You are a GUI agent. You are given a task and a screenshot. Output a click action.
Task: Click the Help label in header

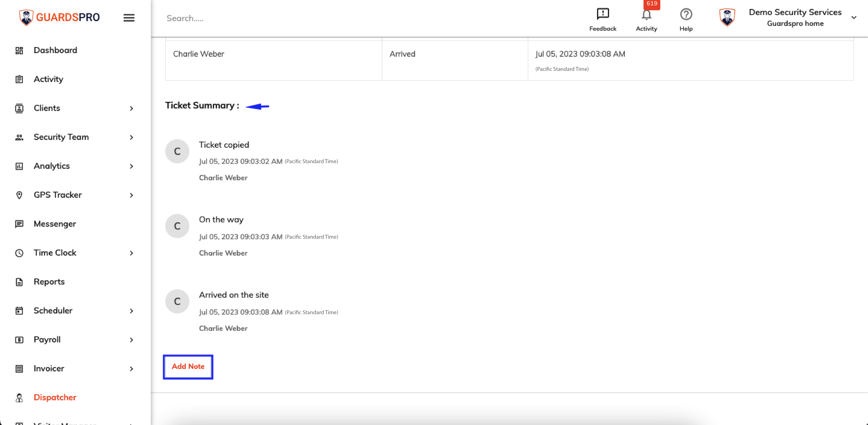pyautogui.click(x=686, y=29)
